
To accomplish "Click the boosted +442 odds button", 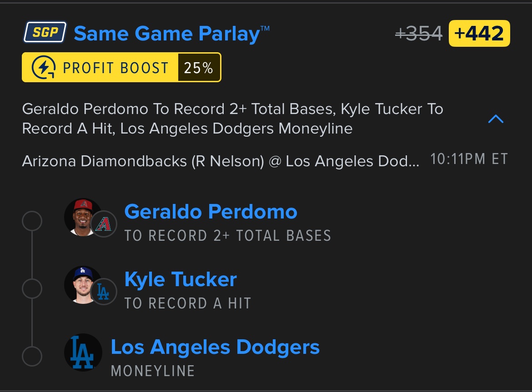I will 479,34.
